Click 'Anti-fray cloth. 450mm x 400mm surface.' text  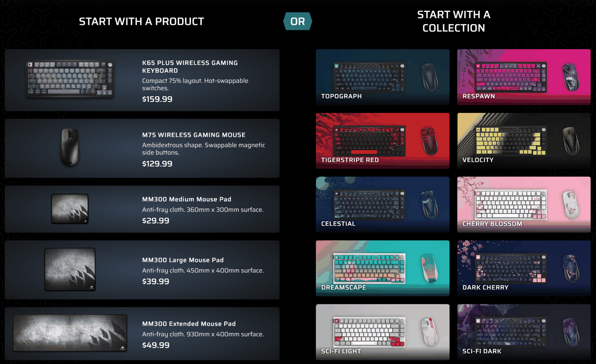[x=203, y=271]
